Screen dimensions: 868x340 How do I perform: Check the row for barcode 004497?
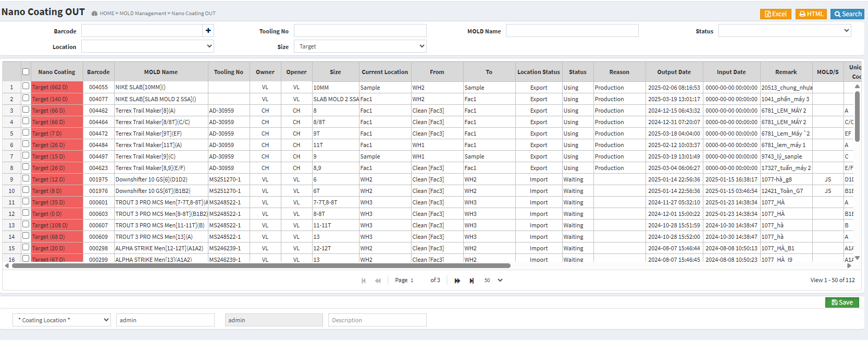point(26,155)
